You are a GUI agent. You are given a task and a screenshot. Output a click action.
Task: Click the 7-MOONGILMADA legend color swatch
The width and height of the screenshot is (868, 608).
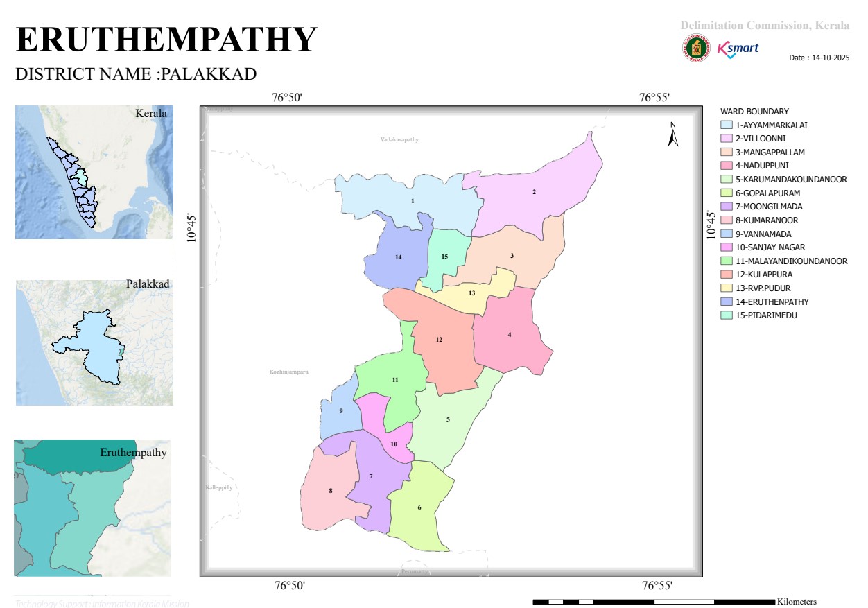[727, 207]
